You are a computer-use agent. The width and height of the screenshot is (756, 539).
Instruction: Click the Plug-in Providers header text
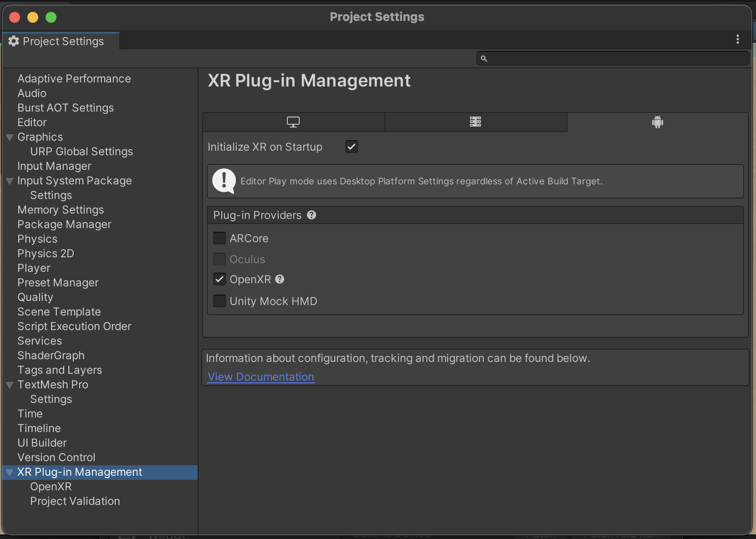point(257,215)
